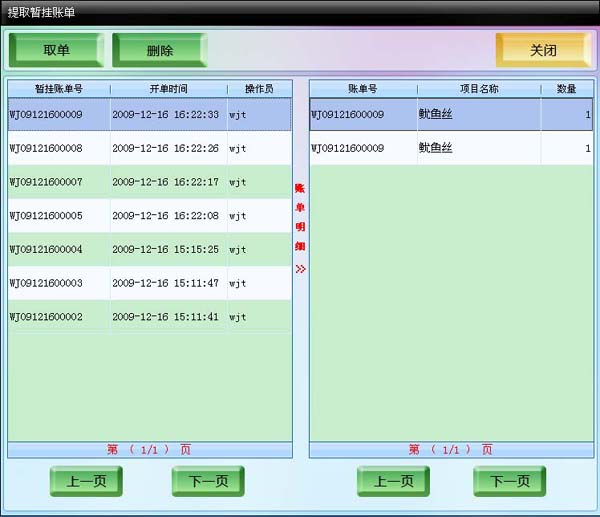Click the 项目名称 column header

[x=478, y=89]
